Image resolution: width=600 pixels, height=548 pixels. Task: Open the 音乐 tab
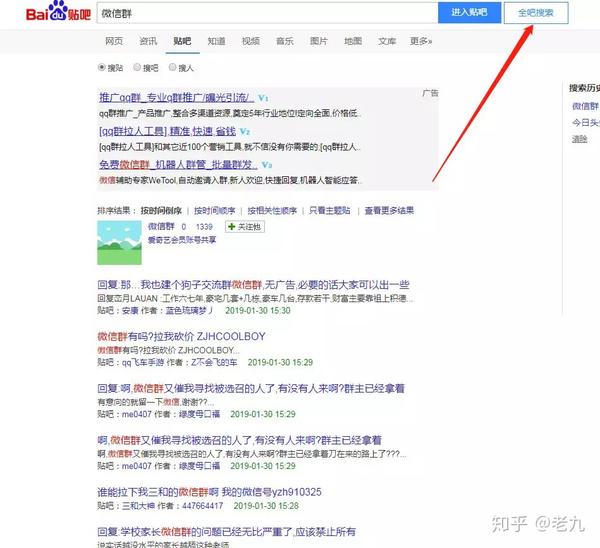pyautogui.click(x=285, y=41)
